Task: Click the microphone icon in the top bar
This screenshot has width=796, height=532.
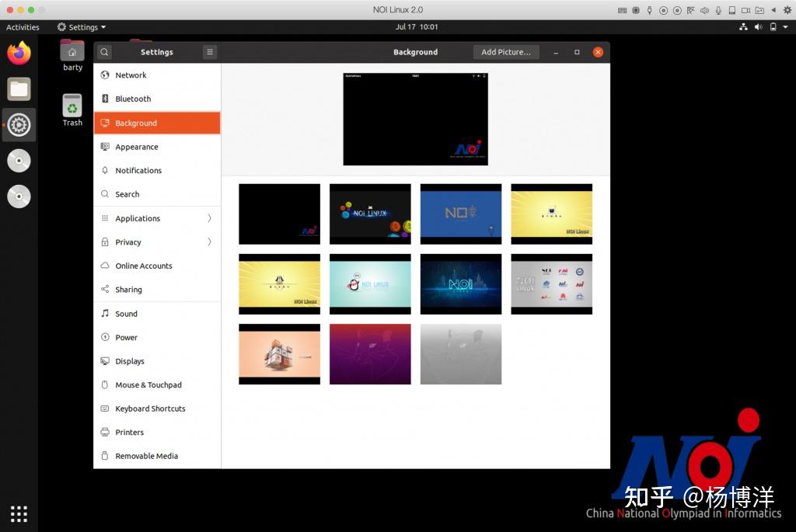Action: [x=718, y=10]
